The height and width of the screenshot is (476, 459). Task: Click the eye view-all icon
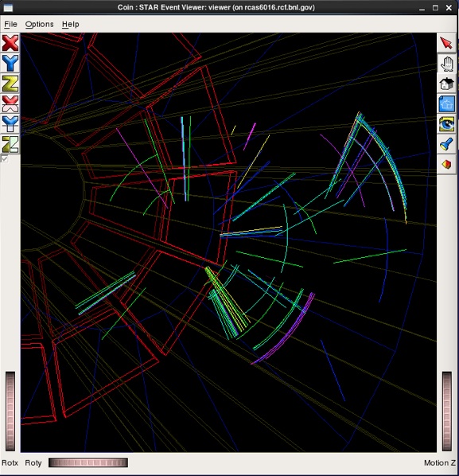[446, 124]
